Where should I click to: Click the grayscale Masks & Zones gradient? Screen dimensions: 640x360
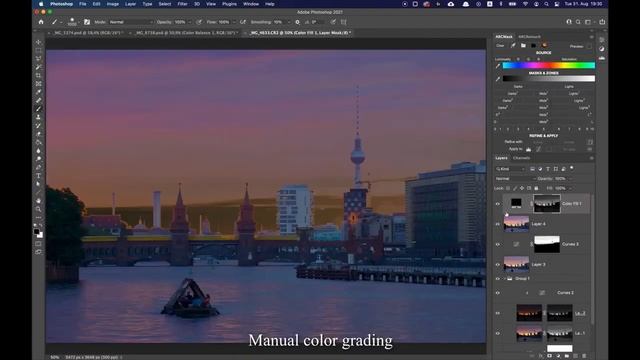point(549,79)
